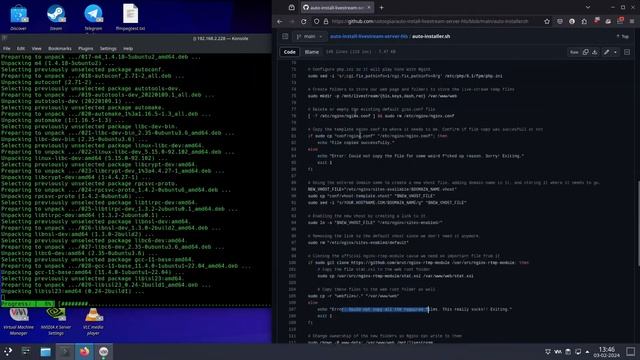This screenshot has height=360, width=640.
Task: Open the browser hamburger menu
Action: 632,21
